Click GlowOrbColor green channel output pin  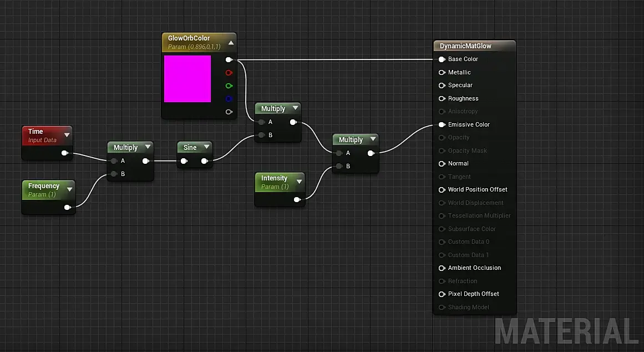tap(229, 86)
